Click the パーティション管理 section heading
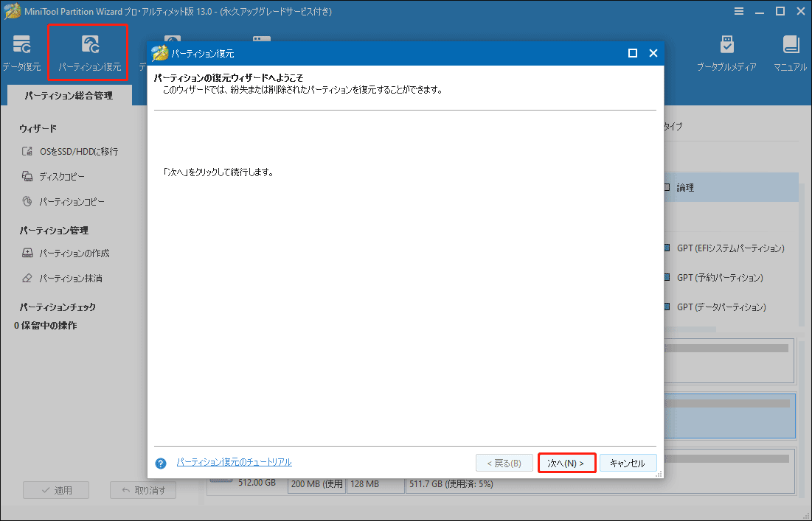This screenshot has width=812, height=521. coord(54,230)
